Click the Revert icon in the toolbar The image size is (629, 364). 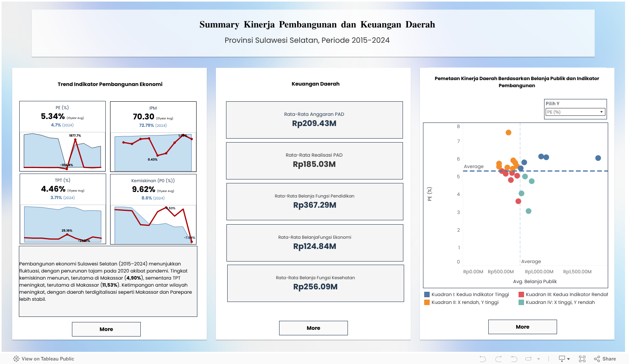point(514,359)
